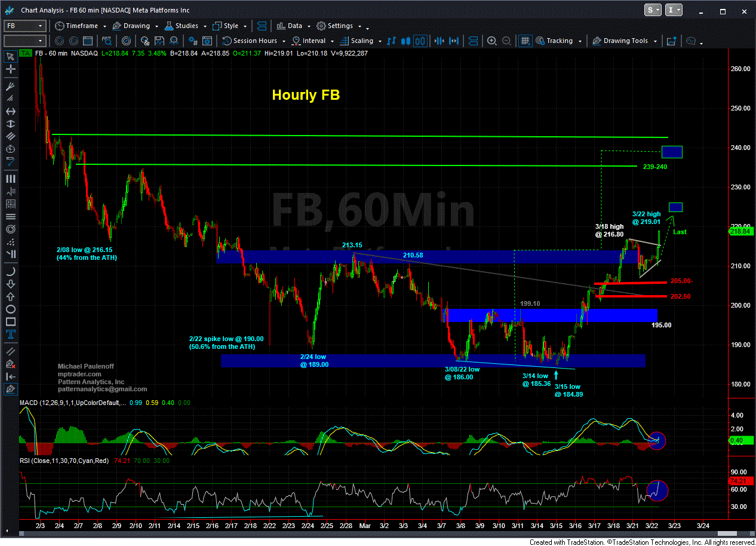The width and height of the screenshot is (756, 546).
Task: Click the red 206.00 support line
Action: tap(629, 282)
